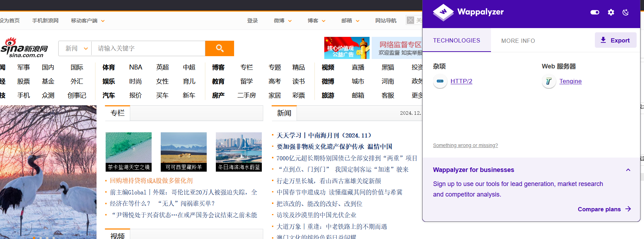
Task: Export the detected technologies
Action: coord(616,40)
